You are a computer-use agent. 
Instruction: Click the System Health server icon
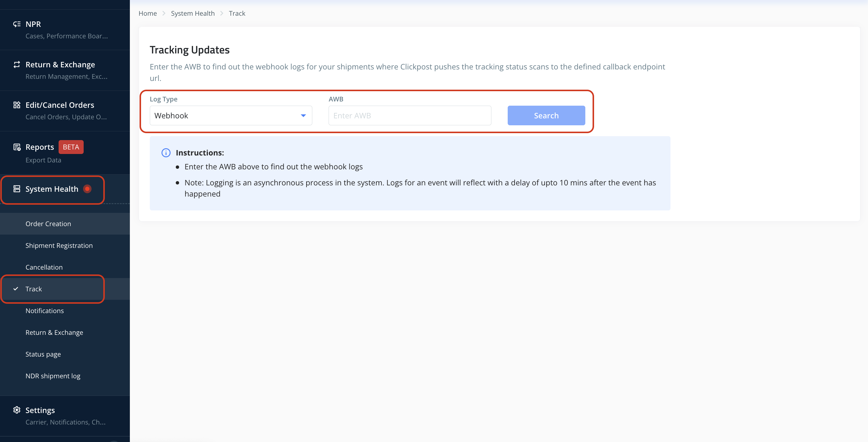pos(17,189)
